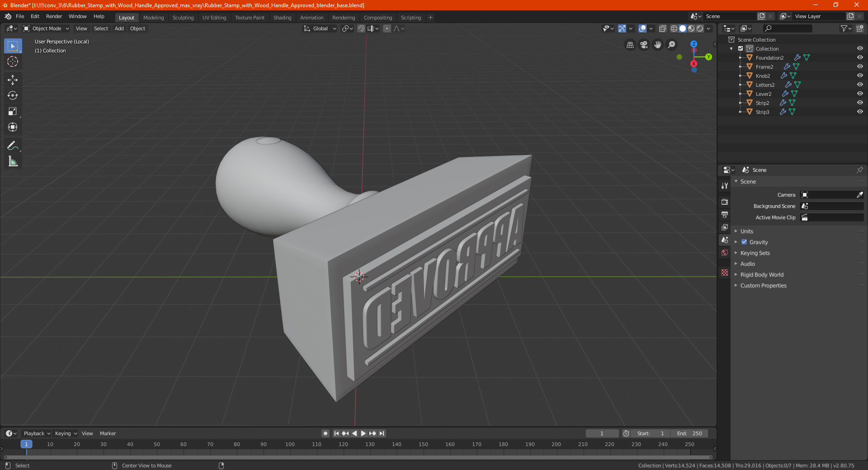Hide the Letters2 object
This screenshot has height=470, width=868.
coord(860,85)
